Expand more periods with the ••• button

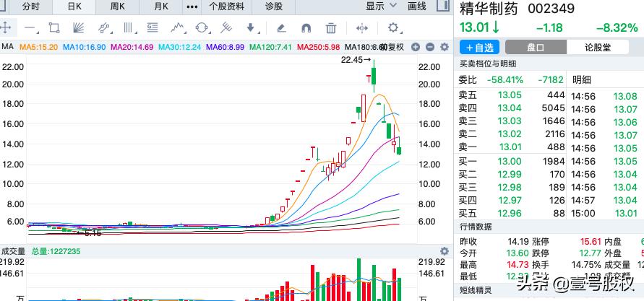192,6
